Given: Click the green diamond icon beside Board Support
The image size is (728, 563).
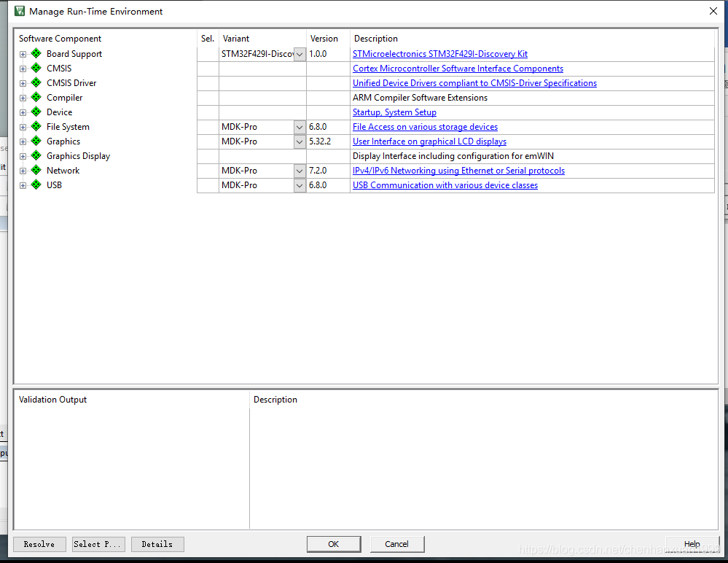Looking at the screenshot, I should coord(36,53).
